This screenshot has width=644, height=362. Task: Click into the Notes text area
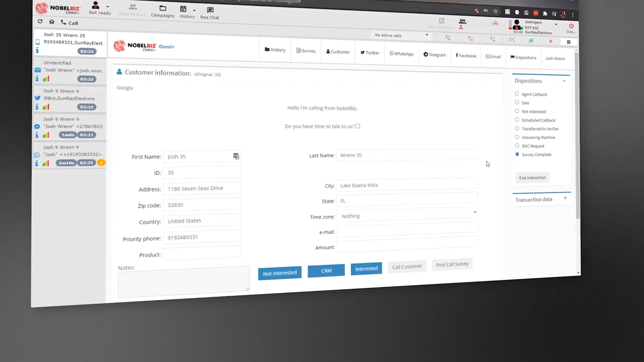184,282
